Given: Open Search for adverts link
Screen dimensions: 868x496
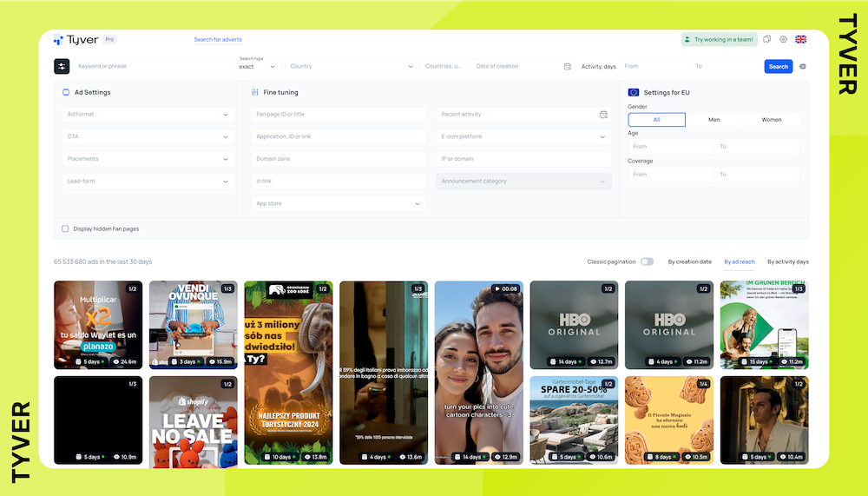Looking at the screenshot, I should tap(218, 39).
